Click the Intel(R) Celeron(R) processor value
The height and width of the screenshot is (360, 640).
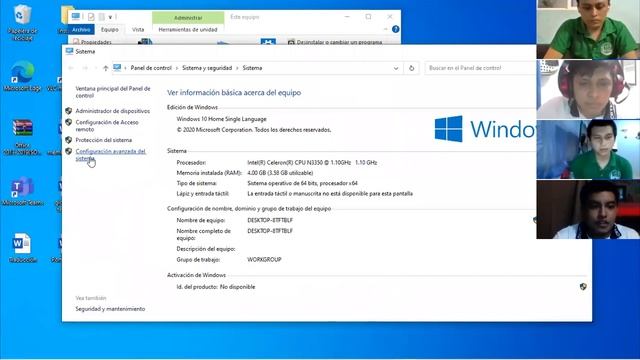click(312, 162)
